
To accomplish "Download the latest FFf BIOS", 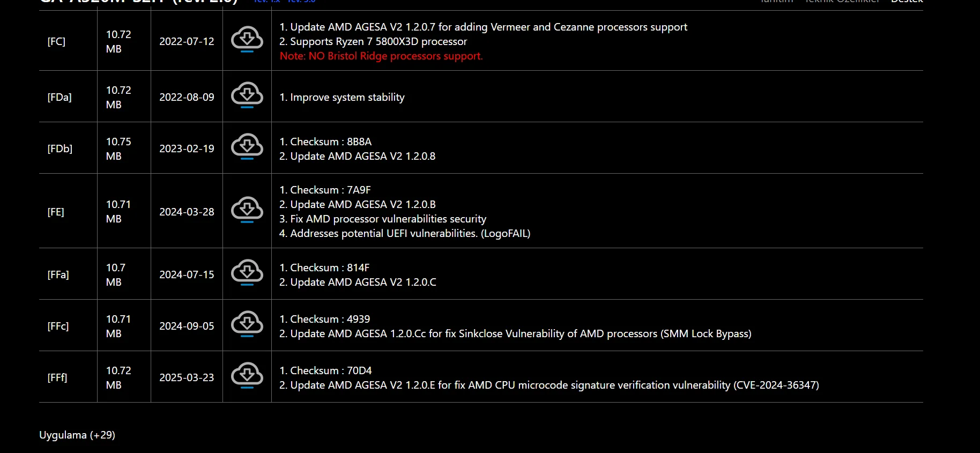I will click(x=247, y=375).
